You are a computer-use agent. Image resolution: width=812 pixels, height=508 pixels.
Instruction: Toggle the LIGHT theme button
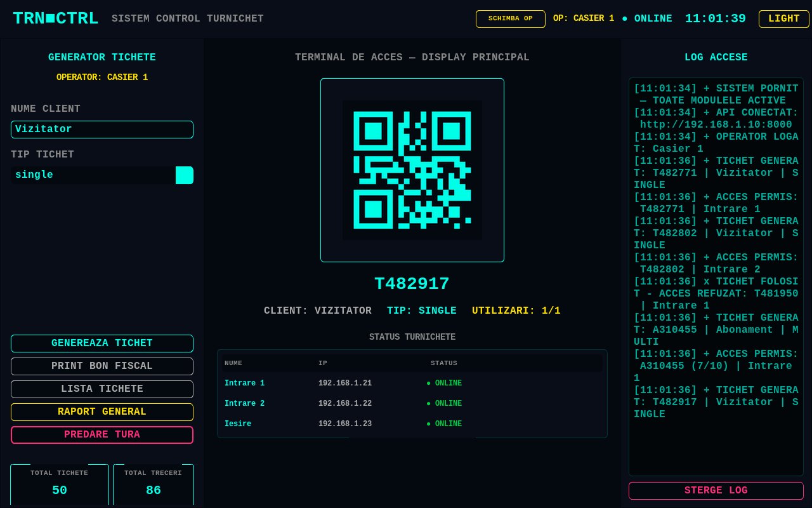pos(784,18)
